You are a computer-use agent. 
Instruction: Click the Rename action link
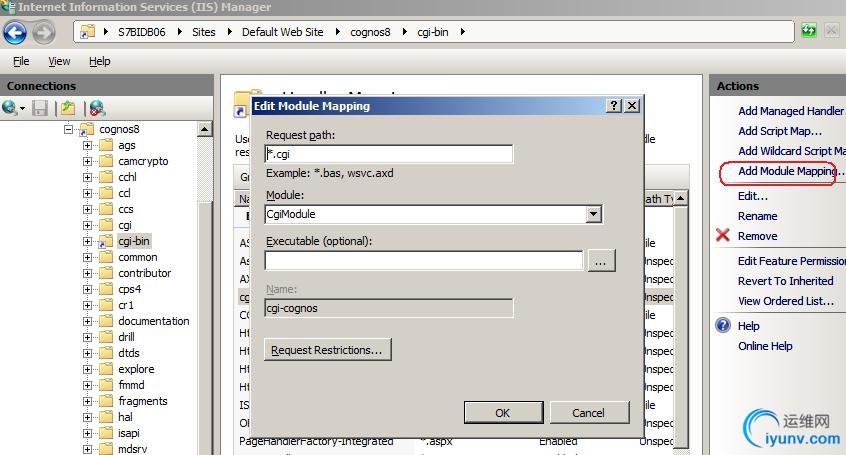[x=758, y=216]
